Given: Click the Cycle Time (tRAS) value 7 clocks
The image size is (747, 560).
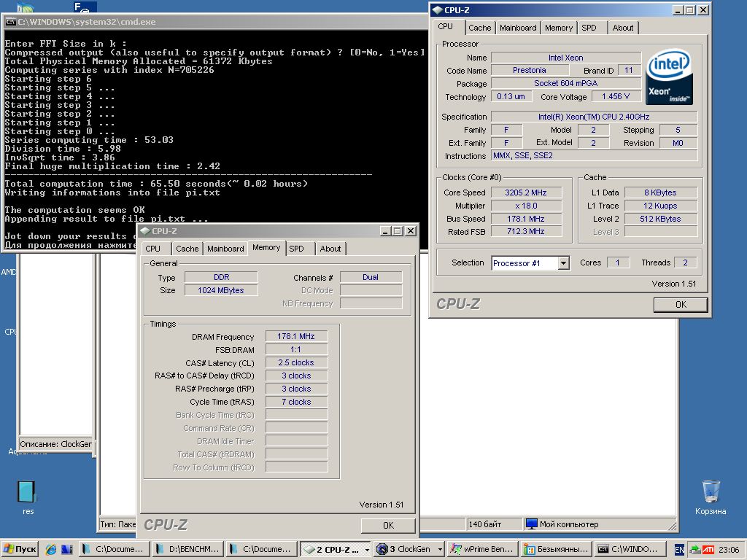Looking at the screenshot, I should coord(296,402).
